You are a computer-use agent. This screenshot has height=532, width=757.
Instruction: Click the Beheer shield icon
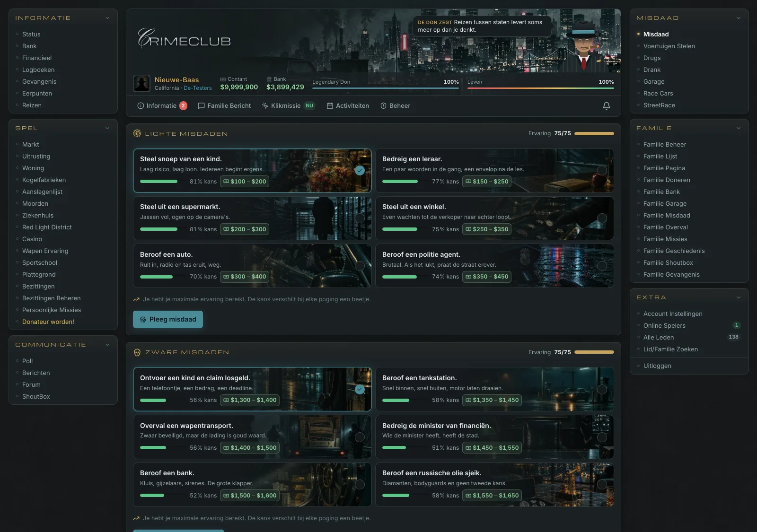point(383,106)
